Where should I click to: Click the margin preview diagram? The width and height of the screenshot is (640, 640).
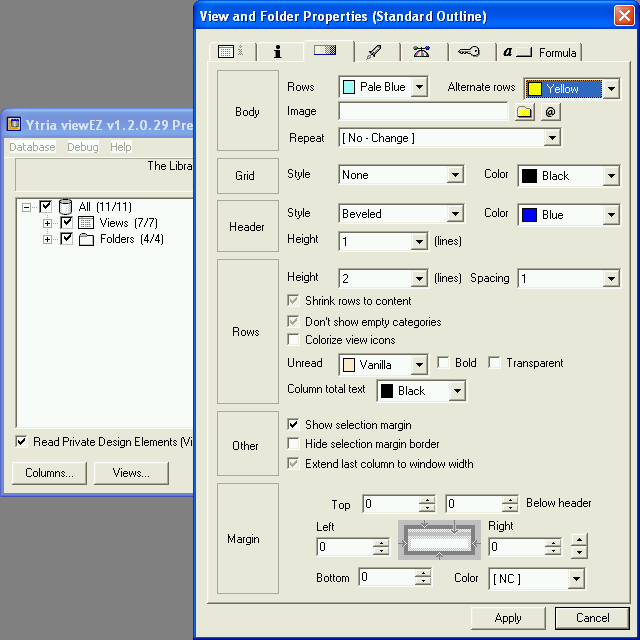click(439, 540)
